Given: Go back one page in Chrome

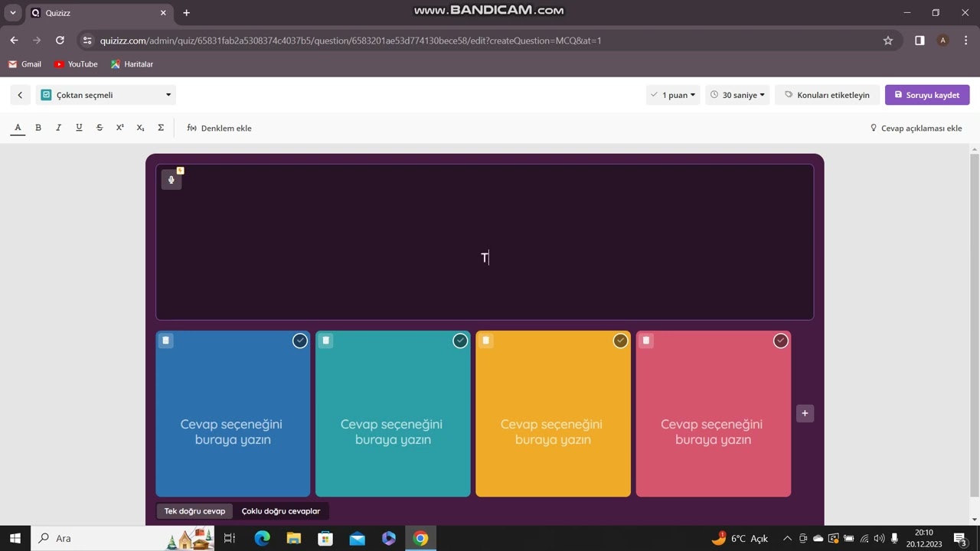Looking at the screenshot, I should [x=14, y=41].
